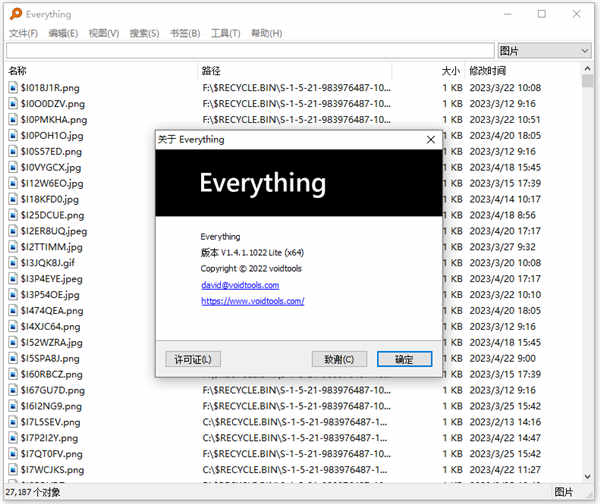The image size is (600, 504).
Task: Click the 致谢(C) button
Action: click(339, 359)
